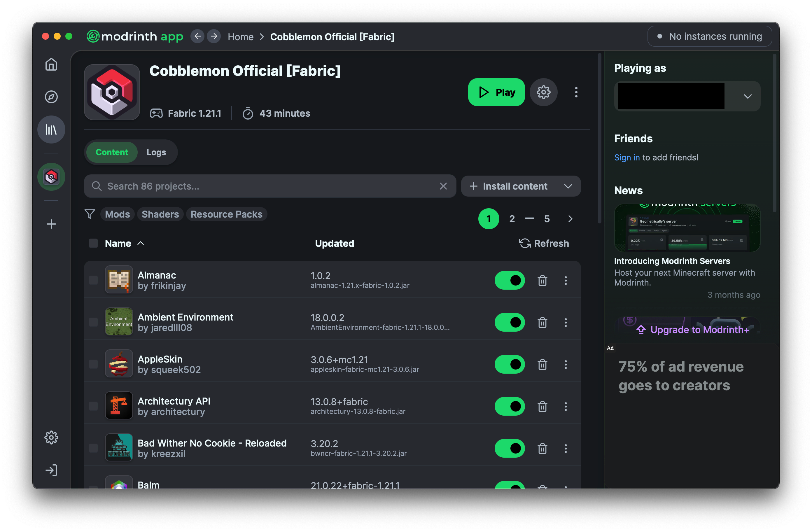Click the Cobblemon instance logo

(112, 92)
